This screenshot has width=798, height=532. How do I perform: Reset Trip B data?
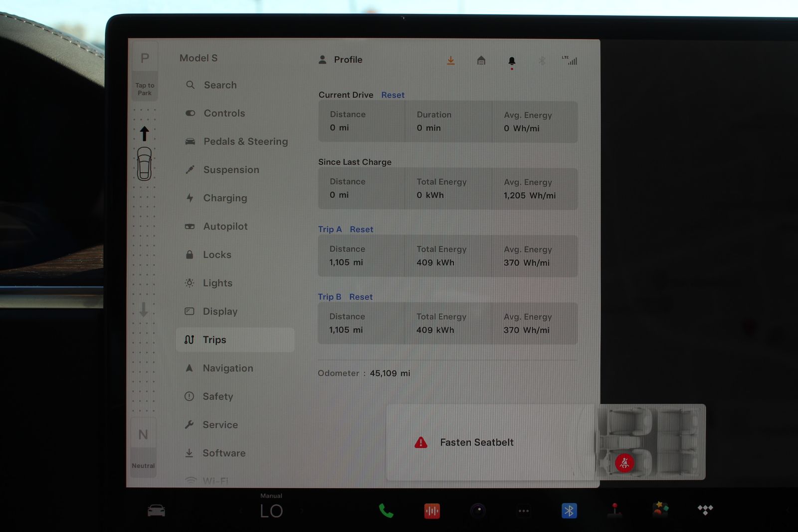coord(361,297)
